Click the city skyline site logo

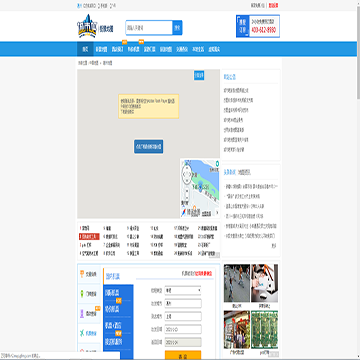click(x=86, y=26)
